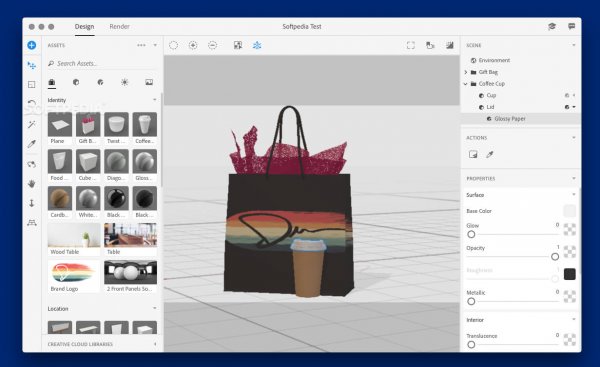Select the Cup object in scene tree
This screenshot has height=367, width=600.
[491, 95]
